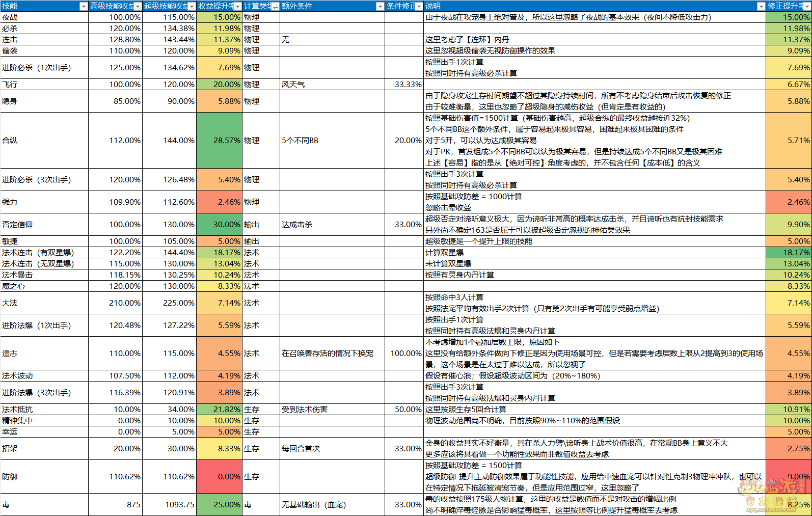Select the 强力 skill name cell
Viewport: 812px width, 516px height.
pyautogui.click(x=44, y=202)
